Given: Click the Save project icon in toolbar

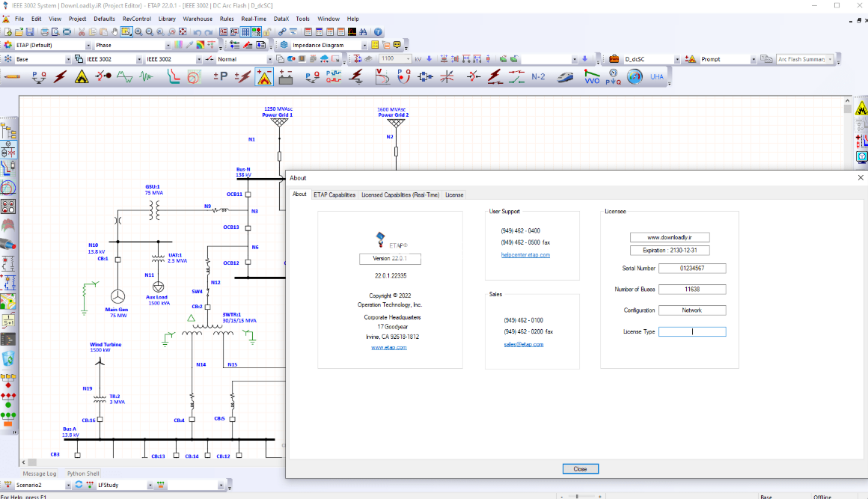Looking at the screenshot, I should tap(30, 32).
